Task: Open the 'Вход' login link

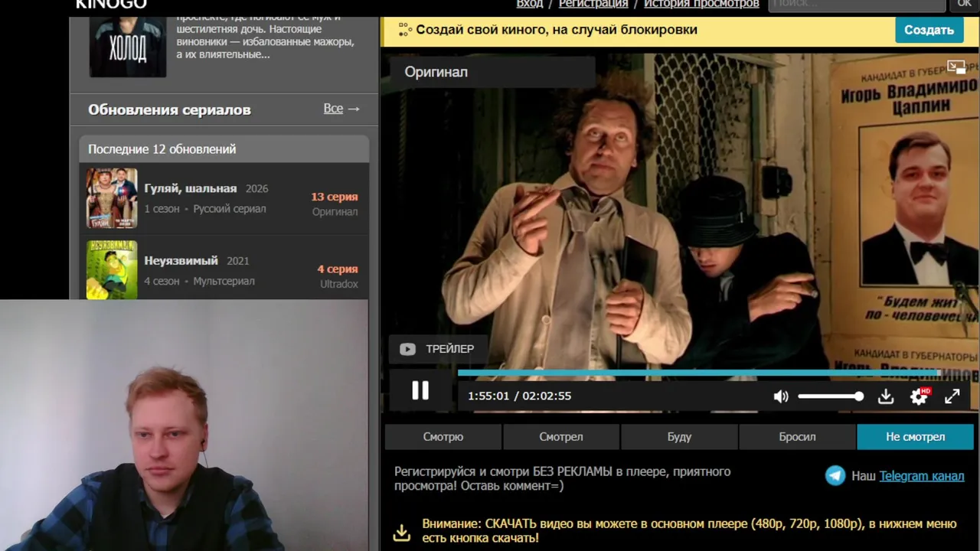Action: click(x=530, y=4)
